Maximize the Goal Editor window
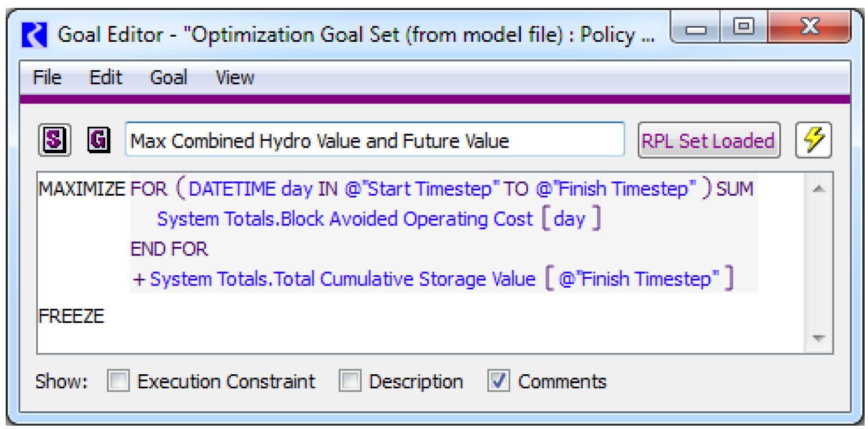868x429 pixels. 744,27
